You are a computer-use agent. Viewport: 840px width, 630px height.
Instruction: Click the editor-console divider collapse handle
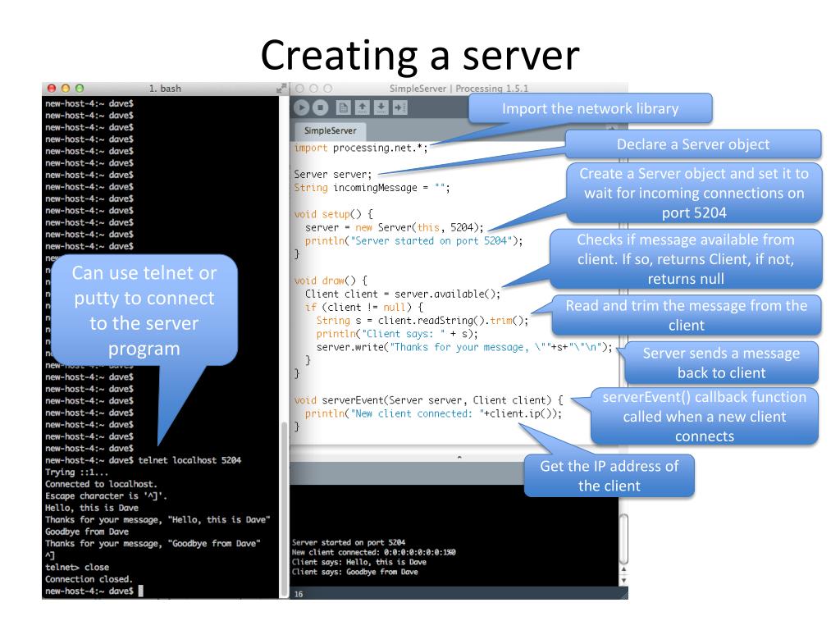pyautogui.click(x=459, y=458)
